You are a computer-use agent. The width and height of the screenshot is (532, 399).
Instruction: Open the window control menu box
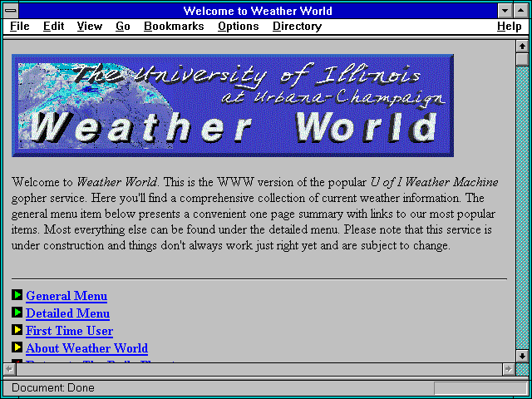click(11, 11)
